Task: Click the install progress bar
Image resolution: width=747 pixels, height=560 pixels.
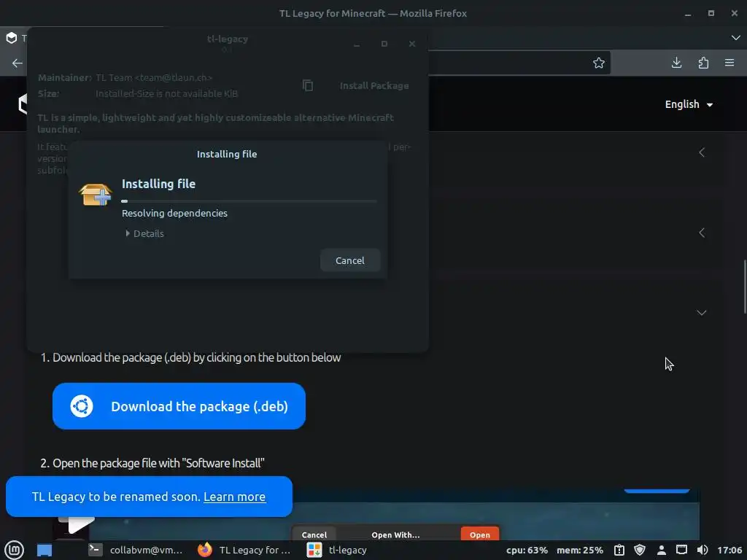Action: pos(249,201)
